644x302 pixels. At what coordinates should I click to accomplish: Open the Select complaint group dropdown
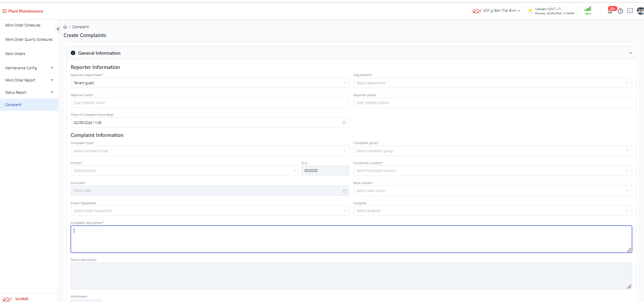pyautogui.click(x=493, y=151)
